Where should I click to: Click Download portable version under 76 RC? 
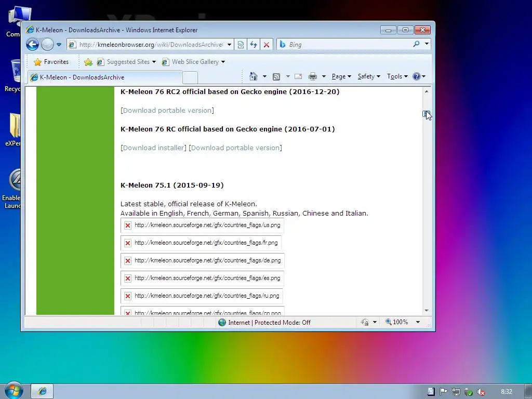click(235, 148)
